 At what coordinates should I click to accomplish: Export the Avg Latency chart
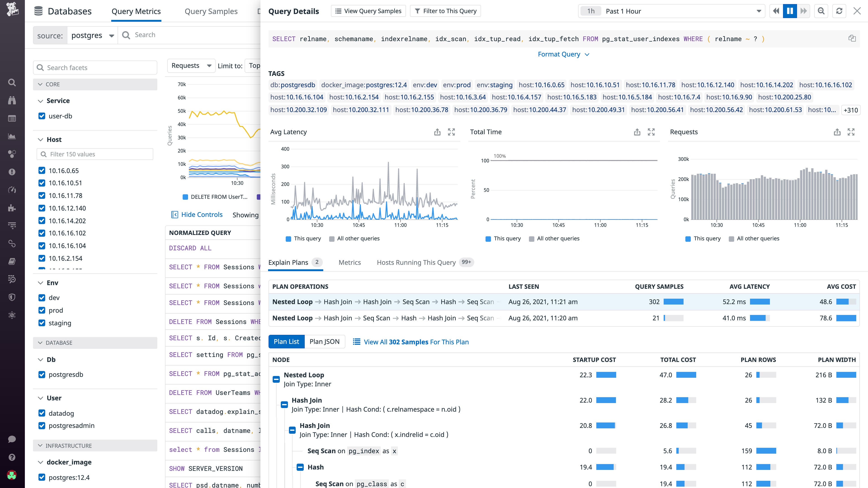tap(437, 132)
